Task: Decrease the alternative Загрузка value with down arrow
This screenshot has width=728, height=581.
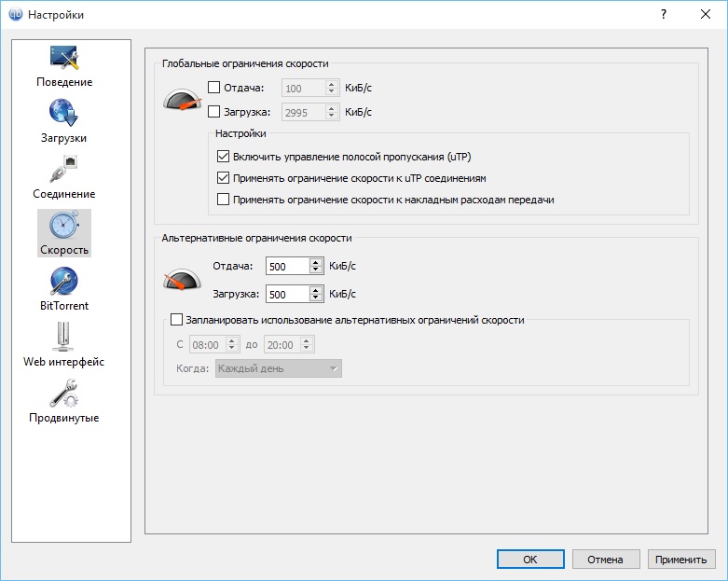Action: (317, 298)
